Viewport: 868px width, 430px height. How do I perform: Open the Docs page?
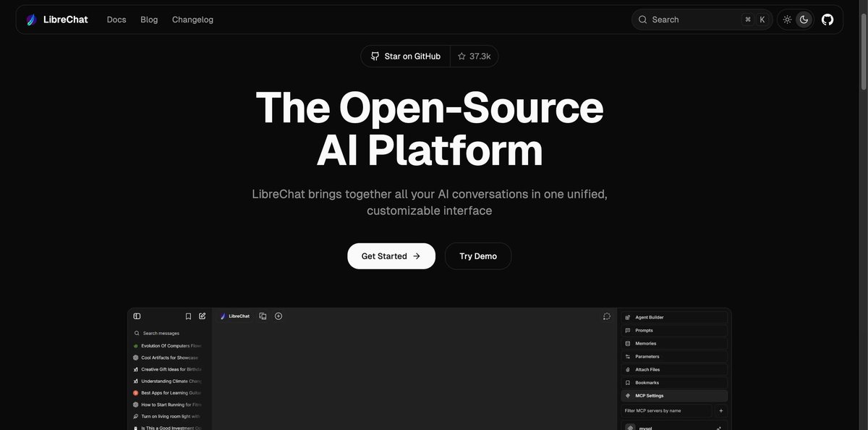click(116, 20)
